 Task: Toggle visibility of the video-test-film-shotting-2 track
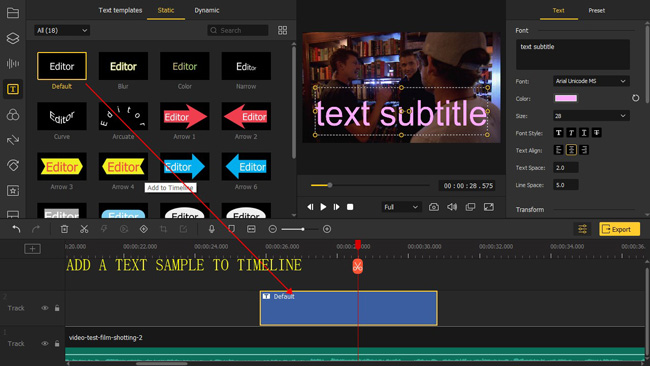45,344
